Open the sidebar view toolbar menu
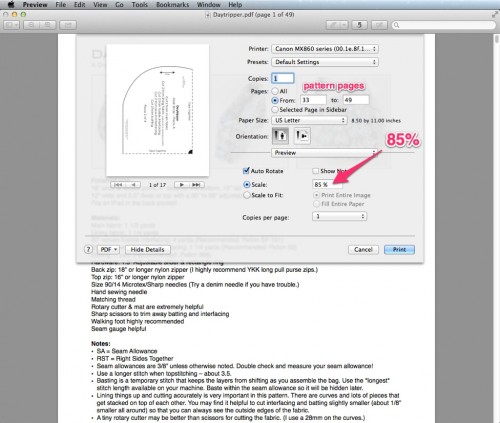 [x=11, y=25]
